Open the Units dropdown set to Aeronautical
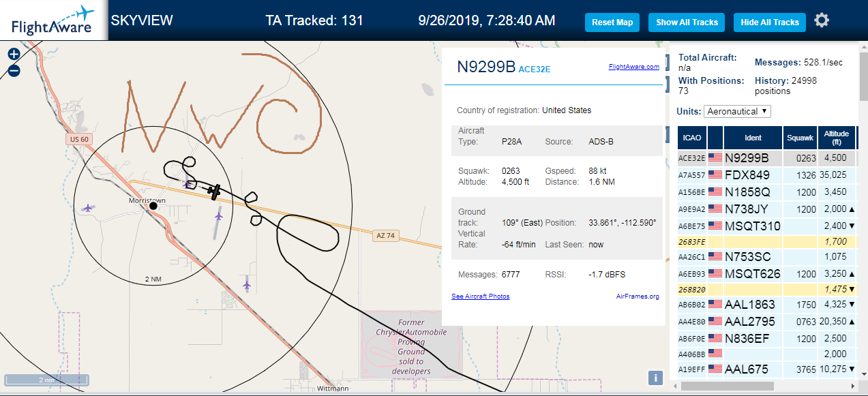868x396 pixels. (x=738, y=111)
